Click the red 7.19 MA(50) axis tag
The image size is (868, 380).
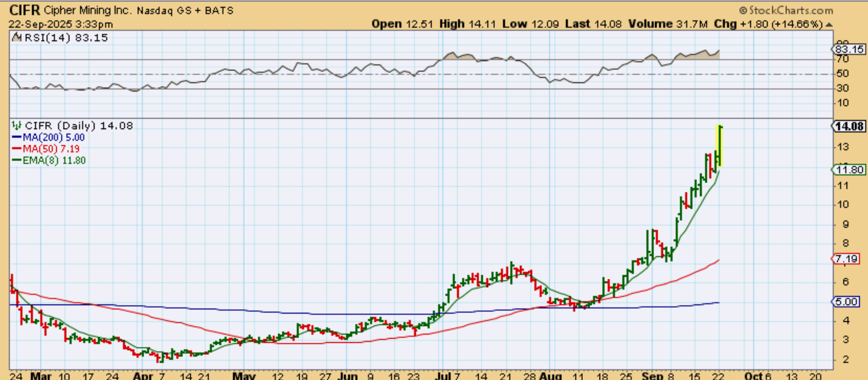(846, 259)
